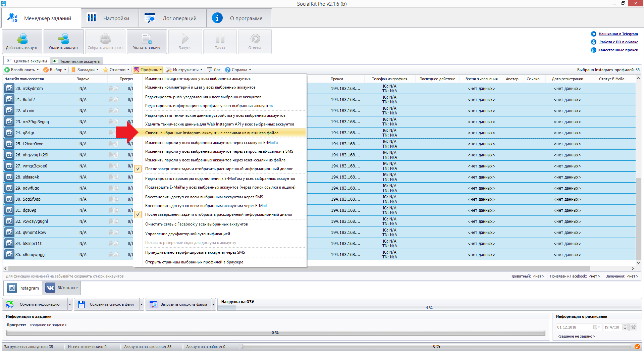Switch to Технические аккаунты tab

[x=77, y=61]
